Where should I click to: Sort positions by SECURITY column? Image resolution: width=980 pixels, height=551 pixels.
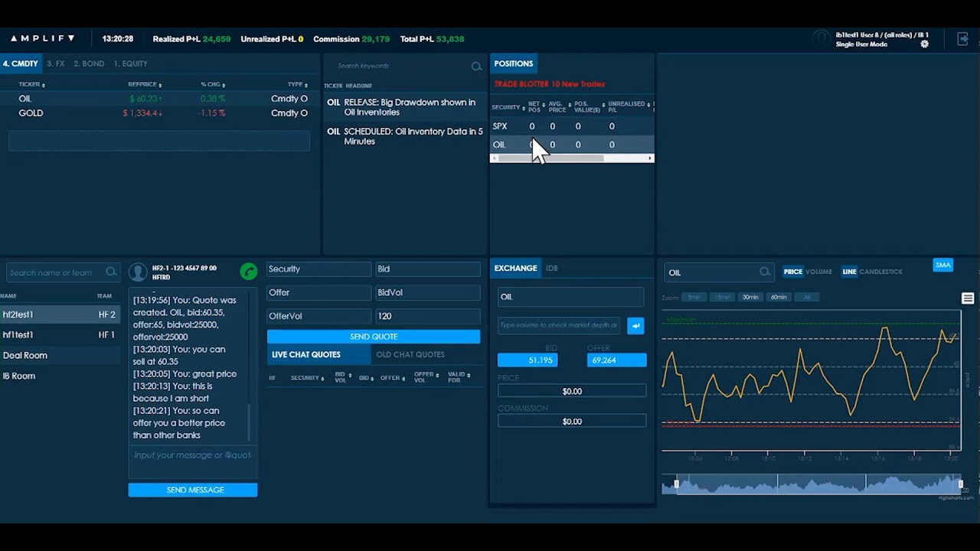pyautogui.click(x=508, y=107)
